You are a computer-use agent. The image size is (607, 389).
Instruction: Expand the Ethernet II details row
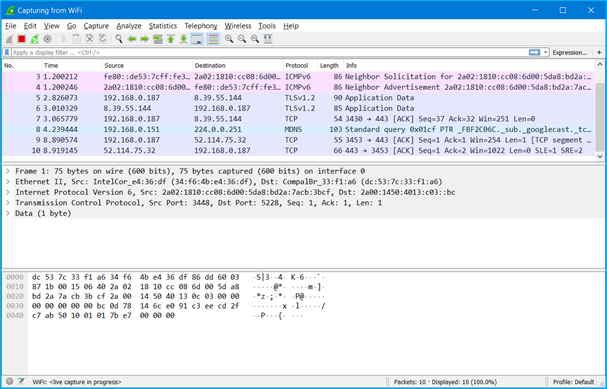7,182
